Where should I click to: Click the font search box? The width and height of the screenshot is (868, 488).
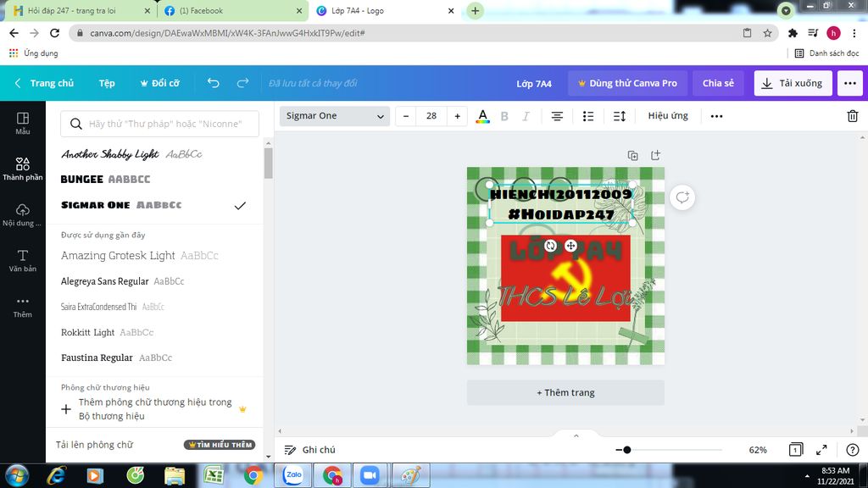pos(159,124)
